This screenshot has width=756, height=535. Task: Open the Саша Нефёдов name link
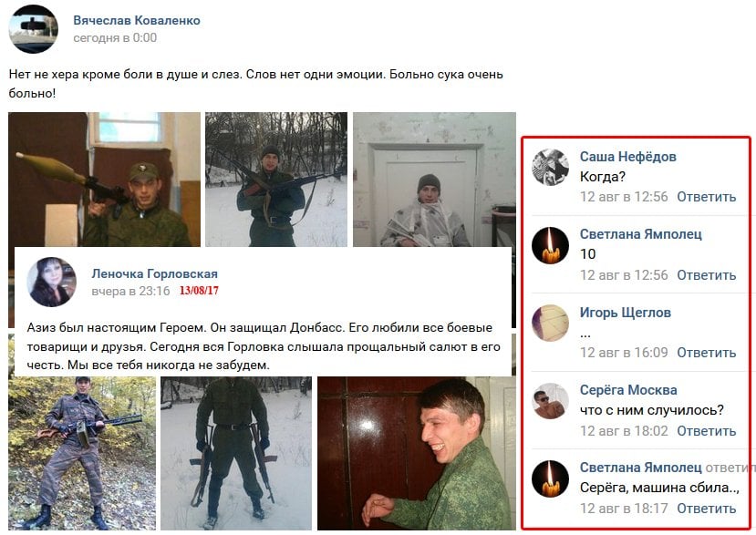tap(627, 157)
